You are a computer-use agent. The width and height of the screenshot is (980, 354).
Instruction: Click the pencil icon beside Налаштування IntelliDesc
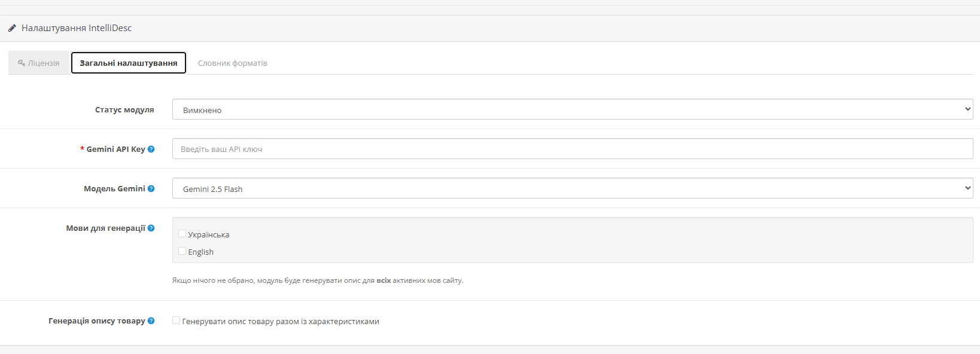(x=12, y=28)
